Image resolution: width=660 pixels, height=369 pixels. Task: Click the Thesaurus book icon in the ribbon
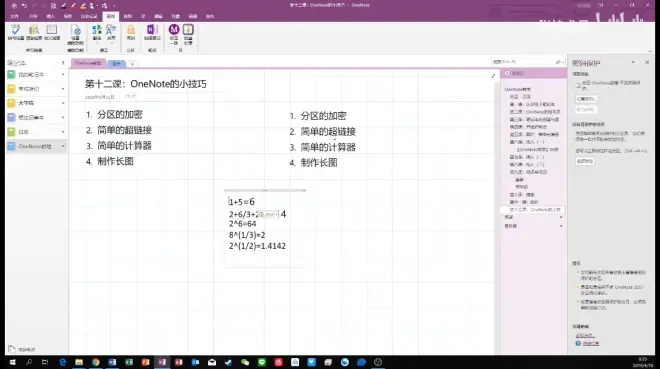click(x=52, y=30)
